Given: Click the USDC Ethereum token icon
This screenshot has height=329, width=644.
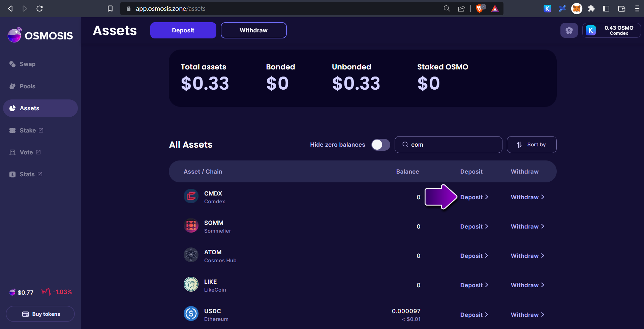Looking at the screenshot, I should [x=191, y=314].
